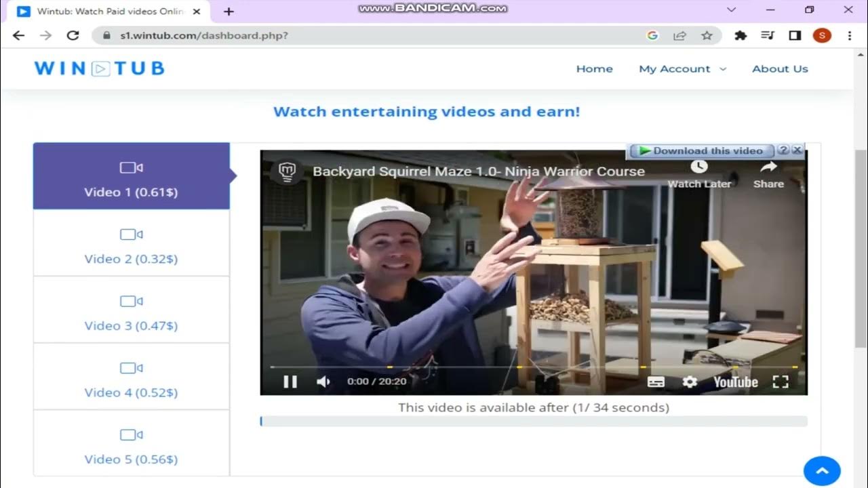The image size is (868, 488).
Task: Click the Share arrow on the video
Action: pos(768,167)
